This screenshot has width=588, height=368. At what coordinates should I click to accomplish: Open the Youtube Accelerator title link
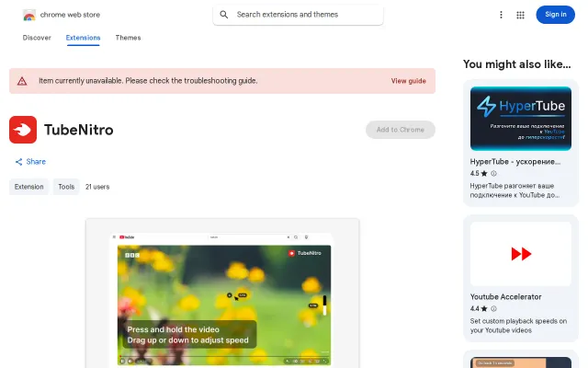click(505, 297)
